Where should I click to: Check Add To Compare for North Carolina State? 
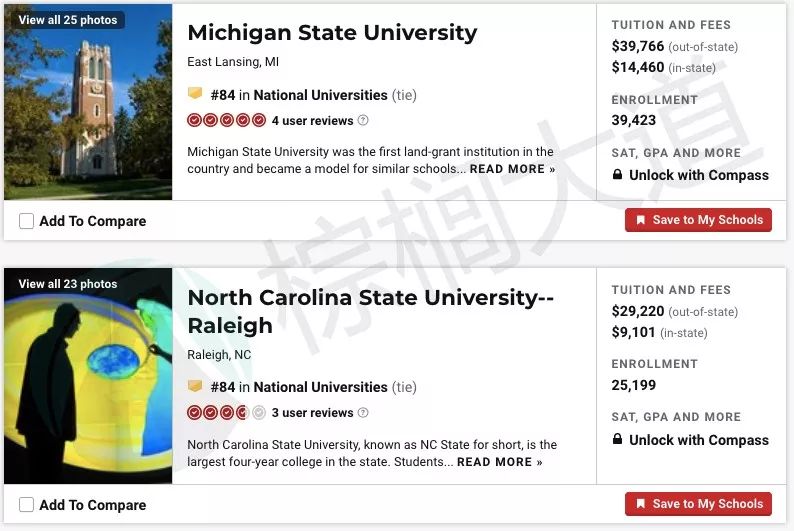coord(26,505)
